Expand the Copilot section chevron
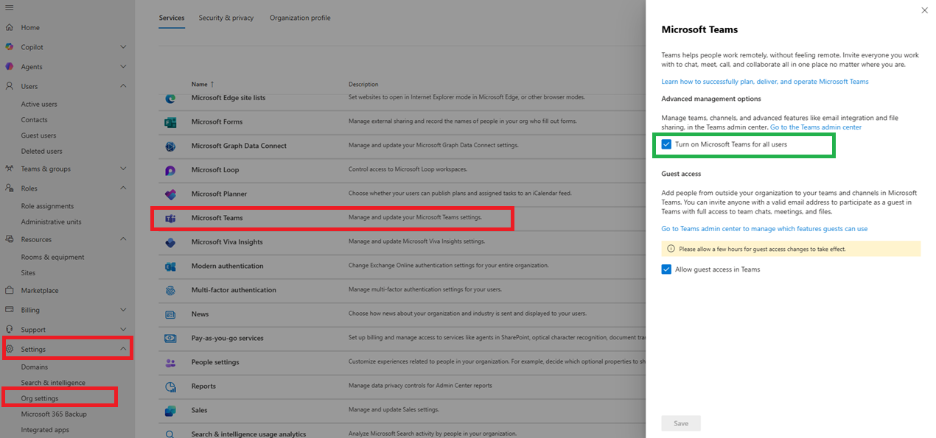This screenshot has width=936, height=438. [x=123, y=47]
